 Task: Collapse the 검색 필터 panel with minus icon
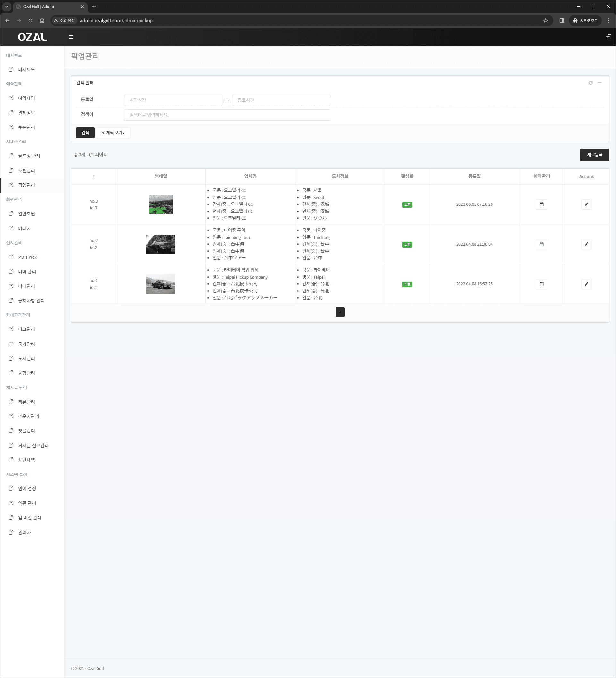tap(600, 83)
